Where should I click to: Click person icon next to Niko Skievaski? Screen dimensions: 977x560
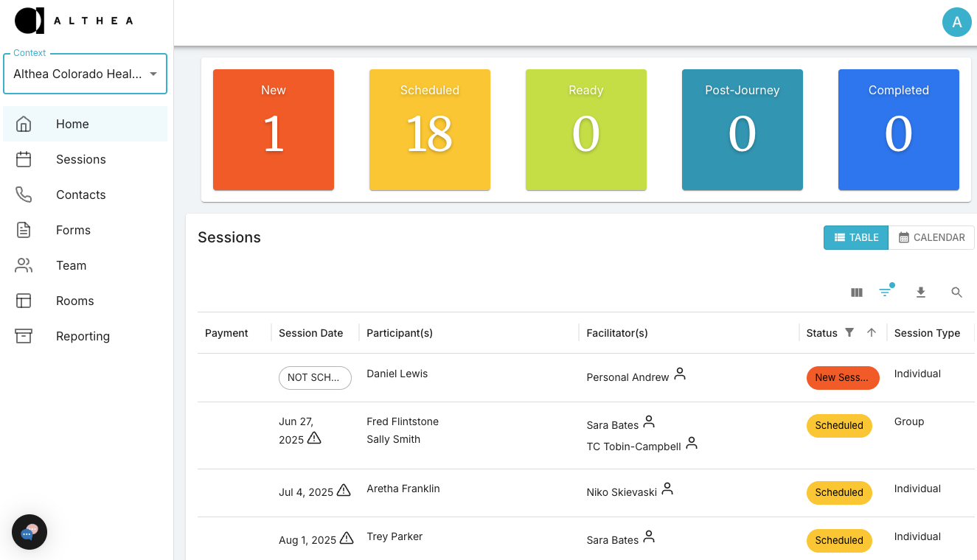667,489
